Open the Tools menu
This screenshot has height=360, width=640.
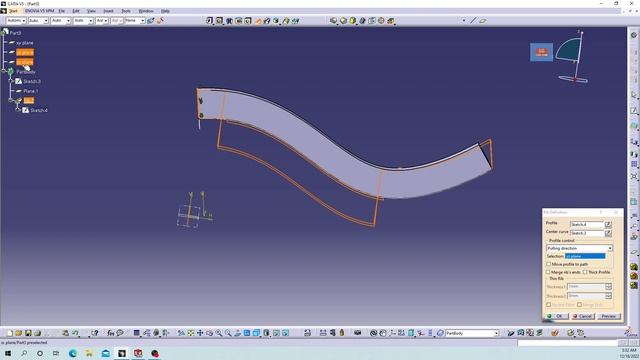click(x=126, y=11)
